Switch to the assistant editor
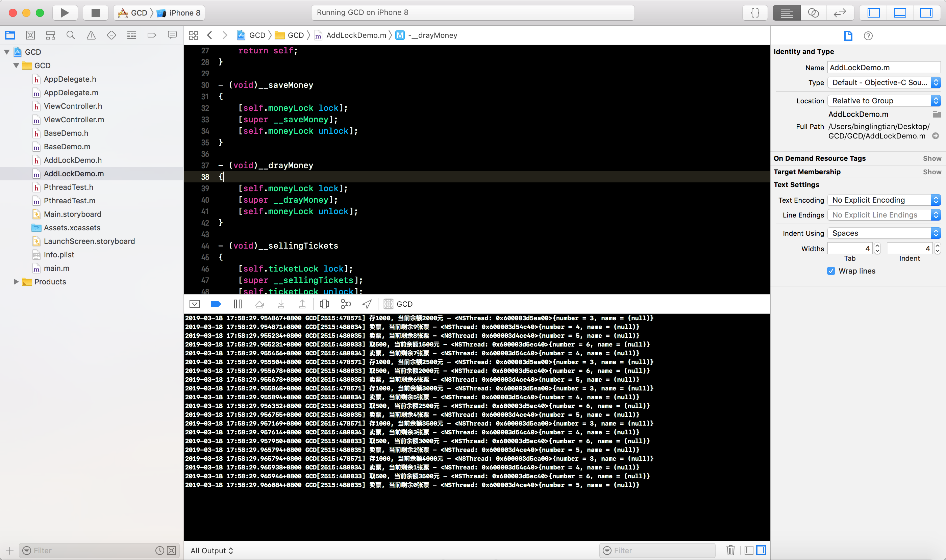Screen dimensions: 946x560 pyautogui.click(x=813, y=13)
